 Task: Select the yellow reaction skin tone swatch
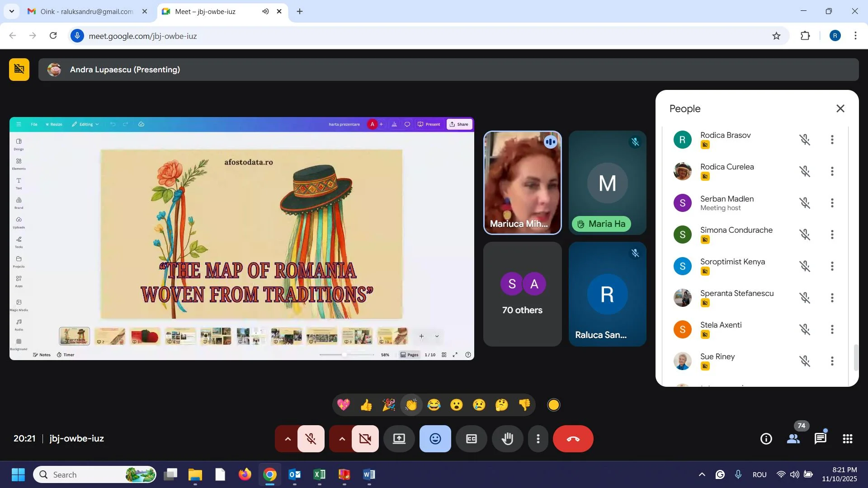(554, 405)
